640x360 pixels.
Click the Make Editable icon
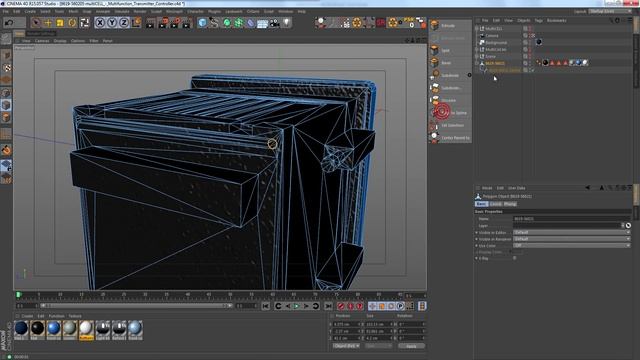[x=6, y=39]
